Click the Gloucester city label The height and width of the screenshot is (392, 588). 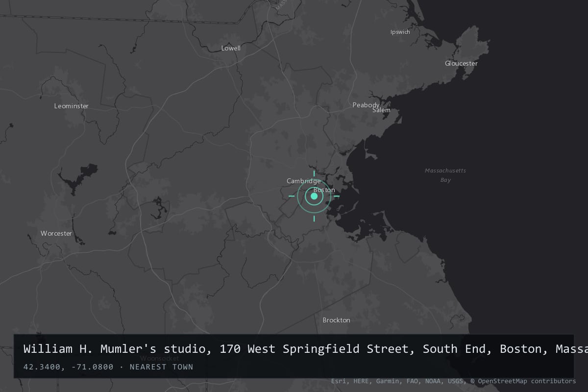461,63
